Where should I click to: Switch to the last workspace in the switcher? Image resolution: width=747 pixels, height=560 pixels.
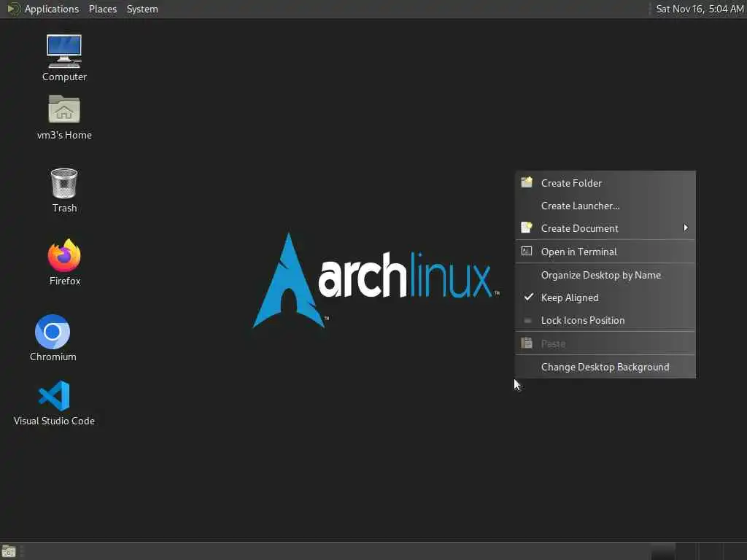tap(735, 551)
